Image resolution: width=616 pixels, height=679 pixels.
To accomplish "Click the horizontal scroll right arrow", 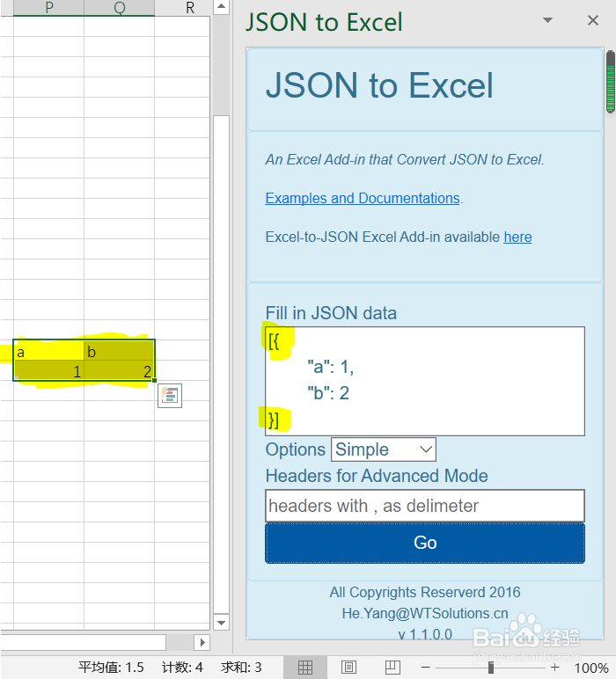I will tap(202, 643).
